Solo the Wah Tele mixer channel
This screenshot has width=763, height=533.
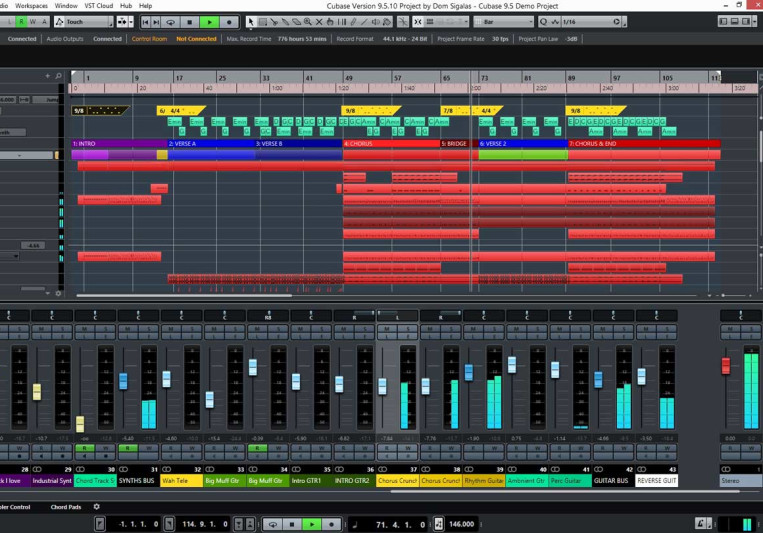click(x=191, y=329)
